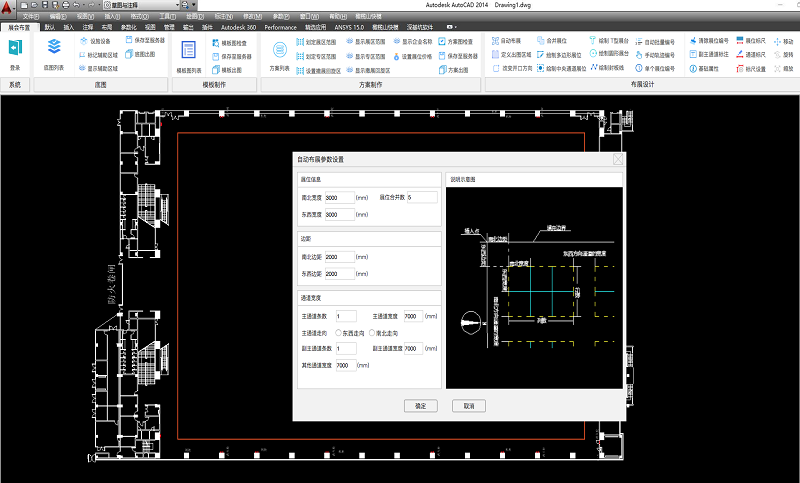Close the 自动布展参数设置 dialog
Screen dimensions: 800x483
coord(618,159)
